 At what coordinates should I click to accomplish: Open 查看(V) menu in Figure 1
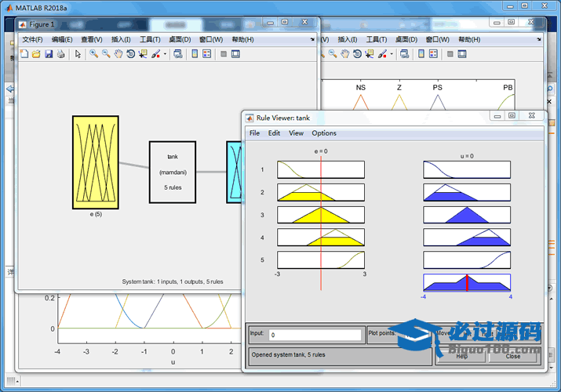tap(92, 39)
